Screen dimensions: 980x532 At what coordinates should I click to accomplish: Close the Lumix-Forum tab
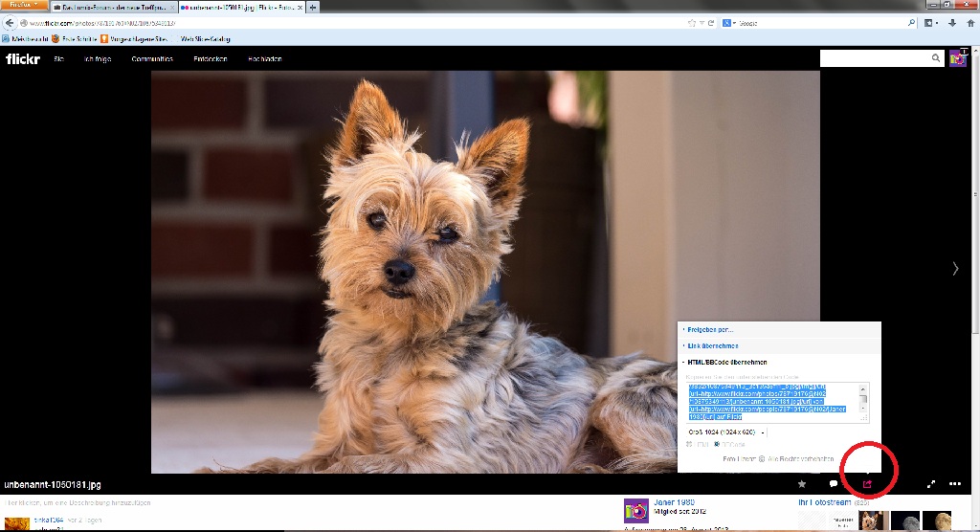click(x=172, y=8)
